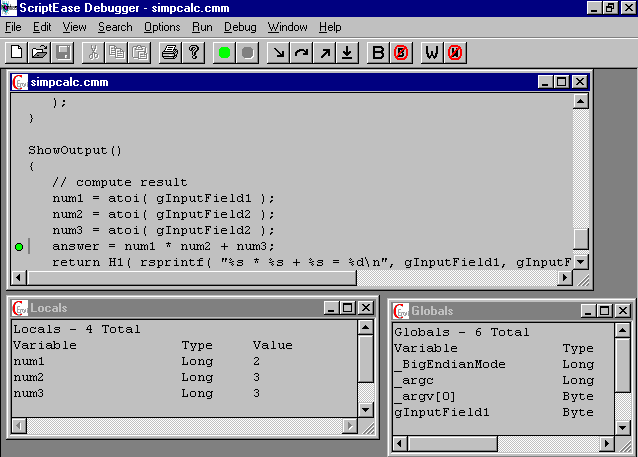Screen dimensions: 638x457
Task: Select the num3 row in Locals
Action: click(185, 394)
